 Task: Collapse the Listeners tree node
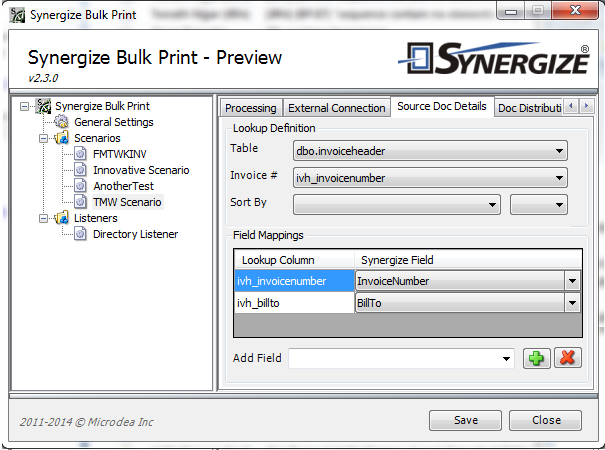click(43, 218)
